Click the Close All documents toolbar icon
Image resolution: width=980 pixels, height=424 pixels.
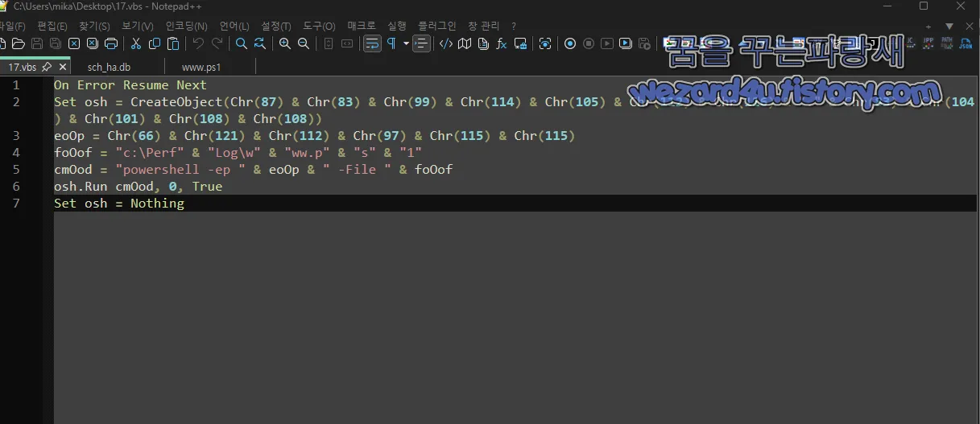[93, 43]
